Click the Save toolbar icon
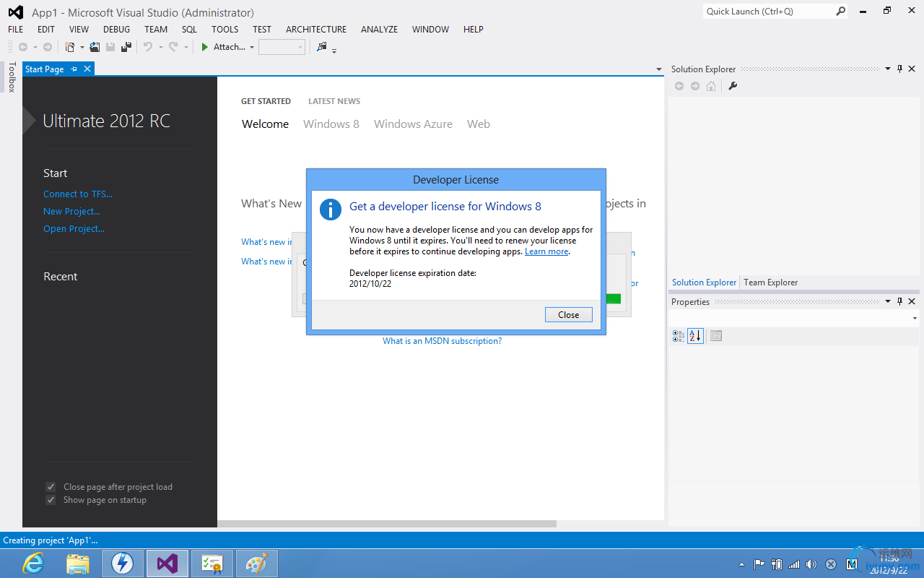Image resolution: width=924 pixels, height=578 pixels. point(110,47)
